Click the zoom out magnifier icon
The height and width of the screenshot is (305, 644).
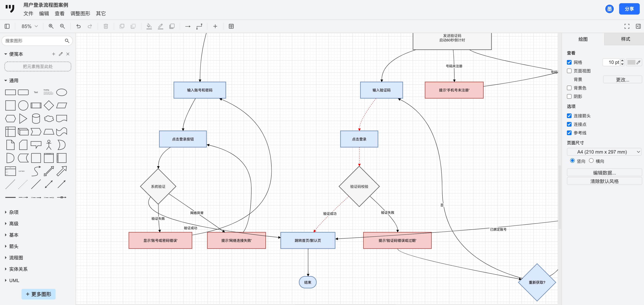(x=63, y=26)
